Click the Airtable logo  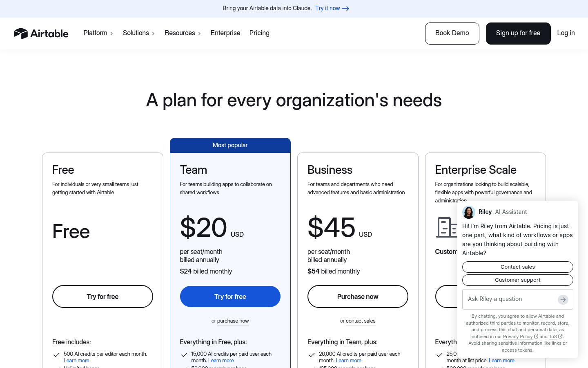tap(41, 33)
